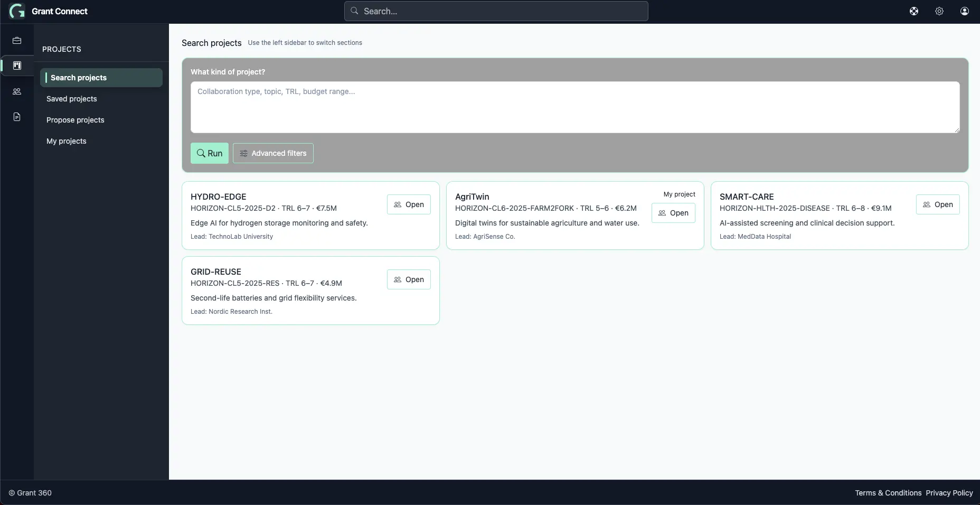Select the Projects board icon in rail
This screenshot has width=980, height=505.
pos(17,66)
